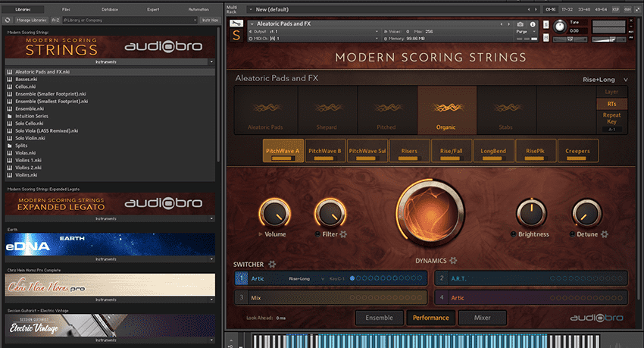Open Rise+Long articulation dropdown at top right

(x=605, y=80)
